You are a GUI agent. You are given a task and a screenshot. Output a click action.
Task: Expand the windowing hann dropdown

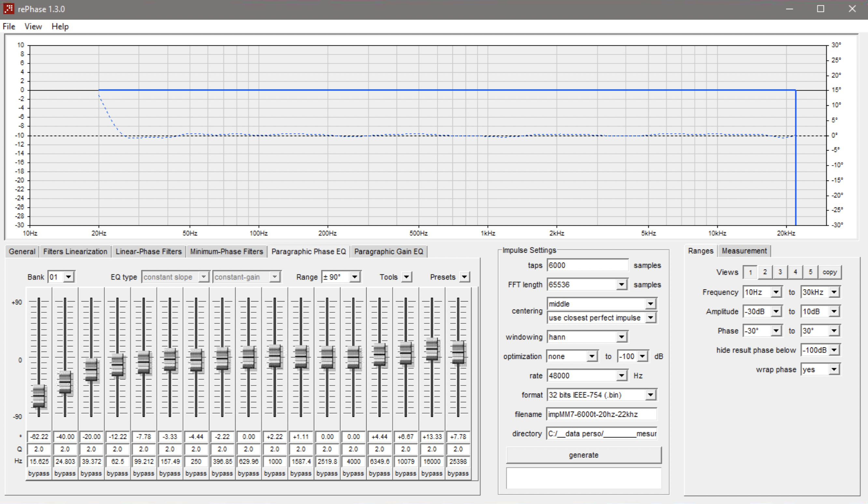tap(622, 337)
